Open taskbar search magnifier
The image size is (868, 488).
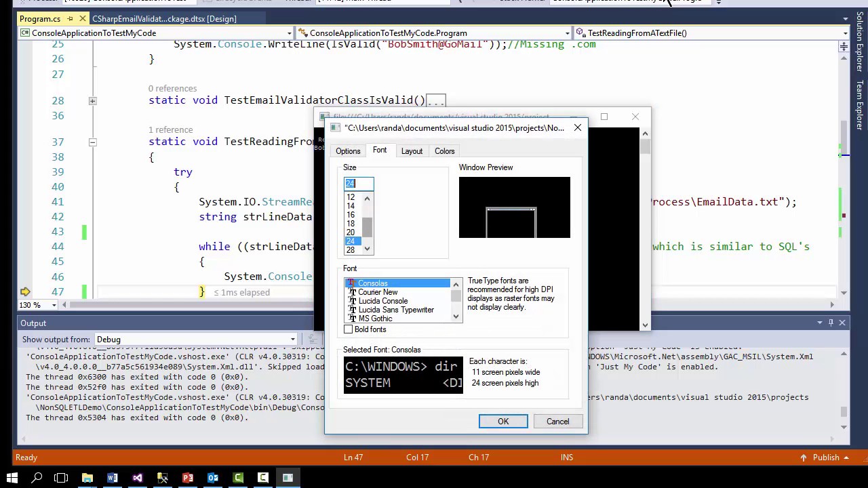tap(37, 478)
